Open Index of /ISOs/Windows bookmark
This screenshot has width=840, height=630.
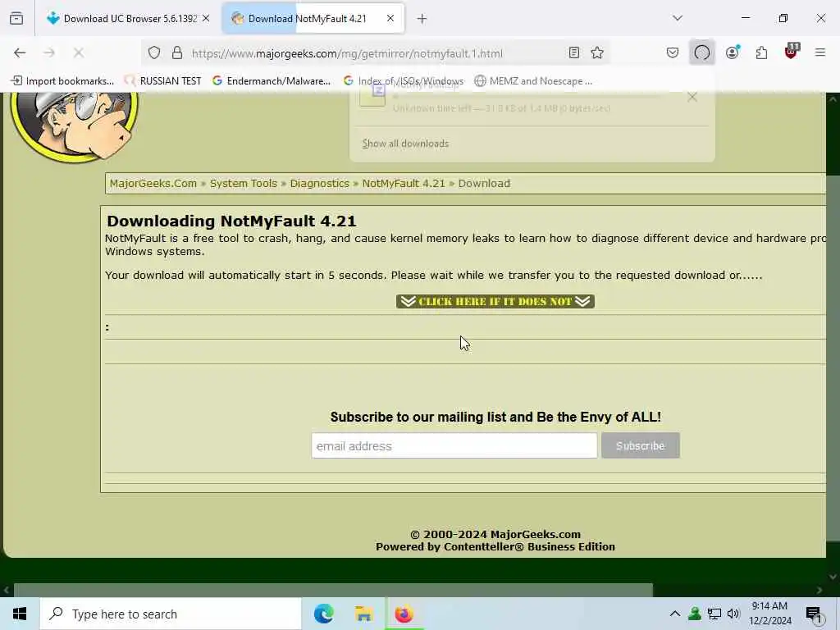[x=404, y=81]
